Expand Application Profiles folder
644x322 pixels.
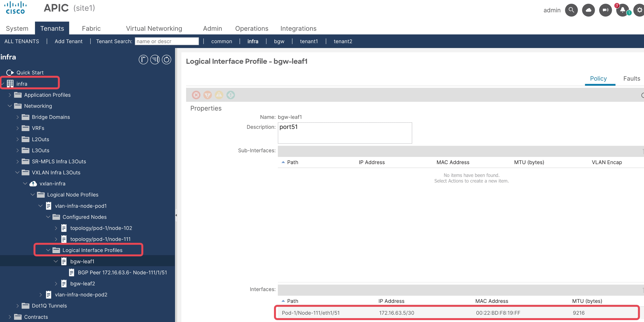coord(10,95)
